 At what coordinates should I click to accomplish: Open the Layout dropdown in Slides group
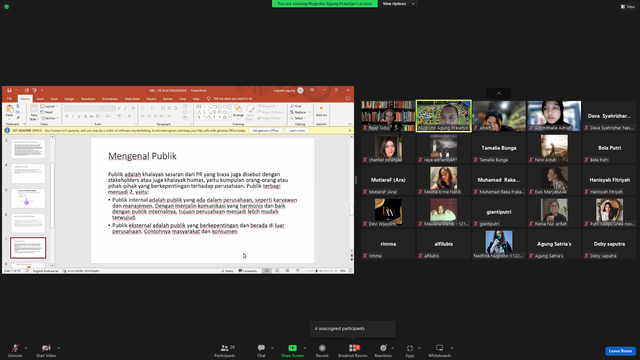pyautogui.click(x=49, y=106)
